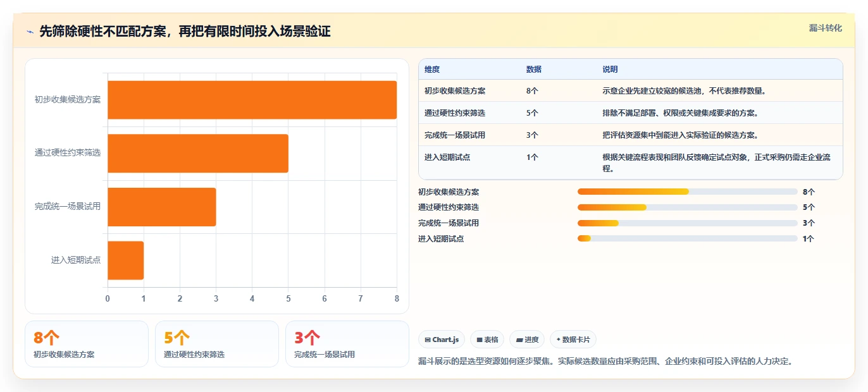Click the 8个 data card
Image resolution: width=868 pixels, height=392 pixels.
coord(87,344)
